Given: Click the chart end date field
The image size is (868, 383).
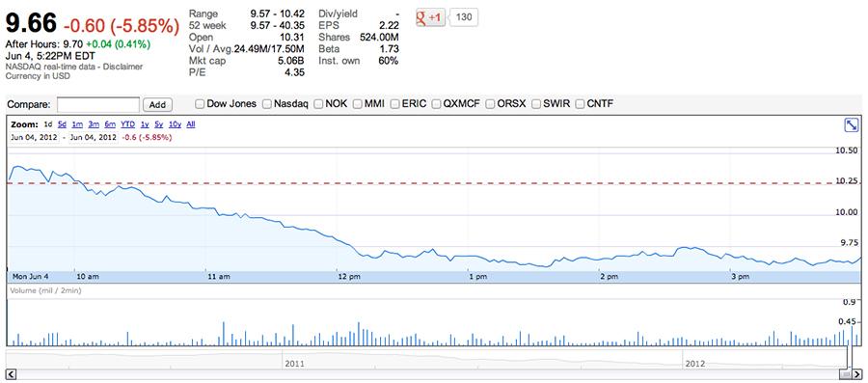Looking at the screenshot, I should [x=93, y=137].
